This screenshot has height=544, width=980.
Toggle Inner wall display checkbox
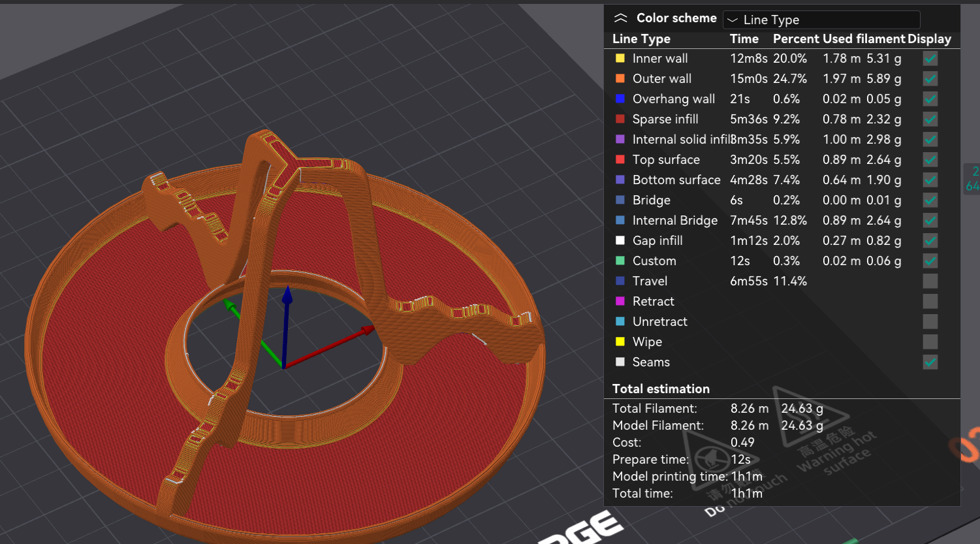(930, 59)
